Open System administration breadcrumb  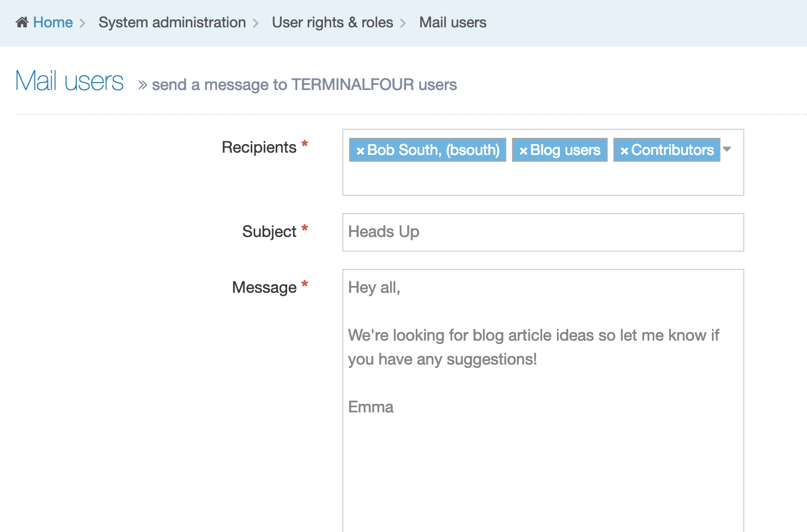(172, 22)
